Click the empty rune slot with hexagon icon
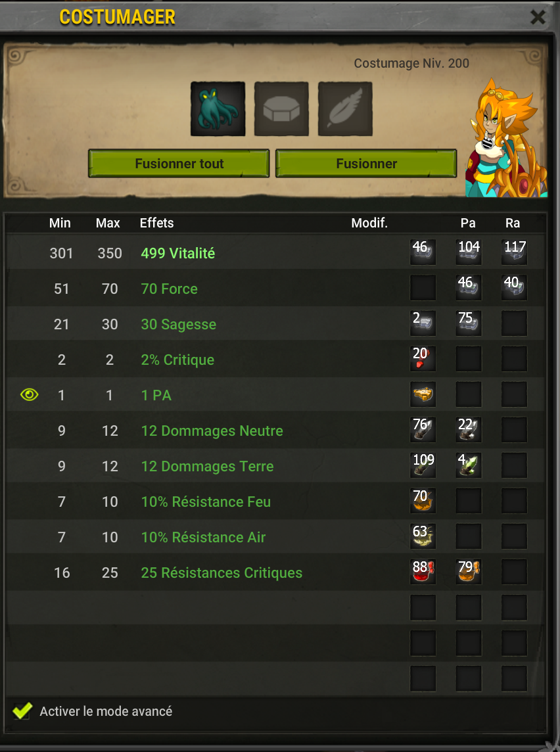 (281, 109)
